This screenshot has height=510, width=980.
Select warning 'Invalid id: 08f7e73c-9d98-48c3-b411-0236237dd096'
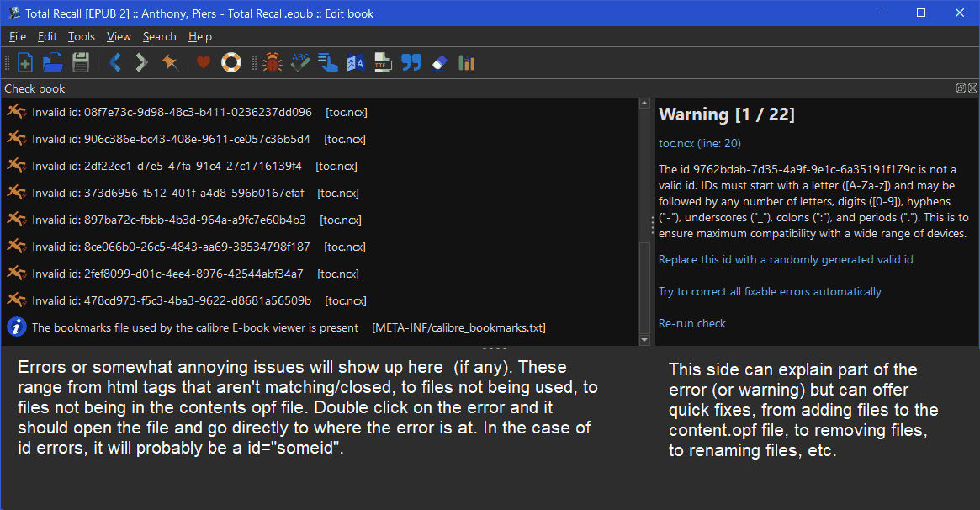pyautogui.click(x=319, y=112)
